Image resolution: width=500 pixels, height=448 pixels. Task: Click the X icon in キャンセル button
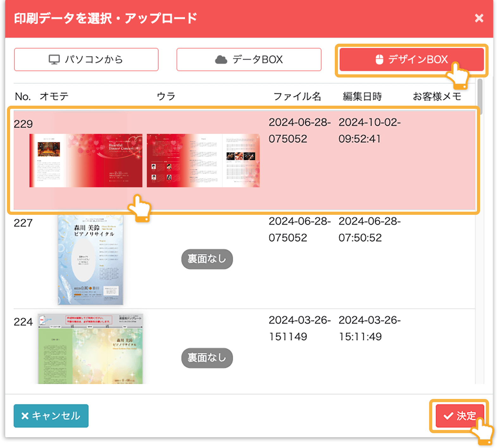(25, 416)
